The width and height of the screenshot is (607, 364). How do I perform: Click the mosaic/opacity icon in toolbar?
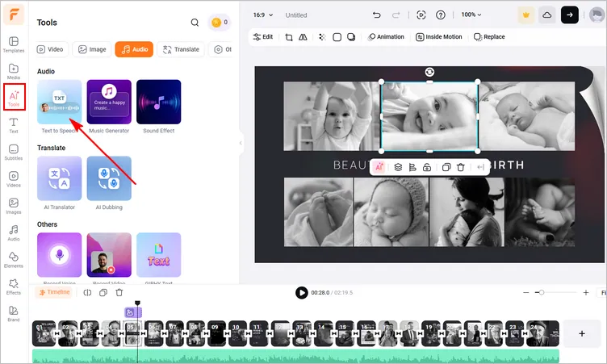[322, 37]
